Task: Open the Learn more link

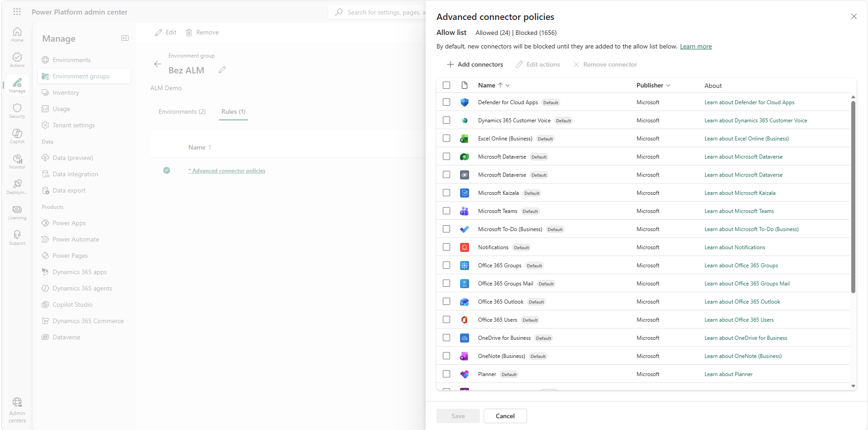Action: pos(696,46)
